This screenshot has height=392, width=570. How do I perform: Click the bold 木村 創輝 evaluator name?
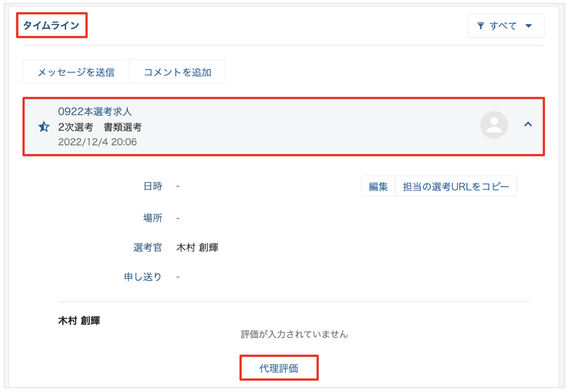click(x=79, y=321)
